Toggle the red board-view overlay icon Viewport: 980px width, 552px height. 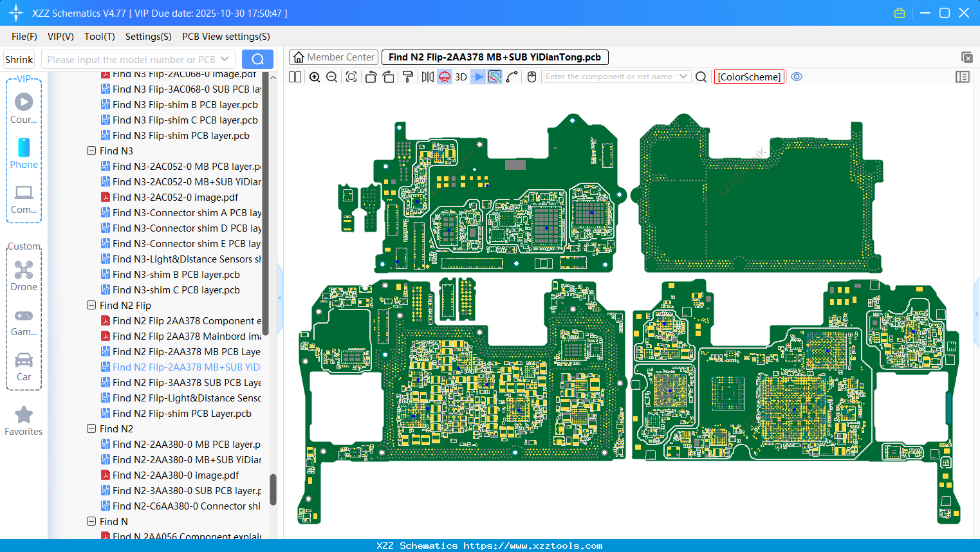[x=444, y=76]
